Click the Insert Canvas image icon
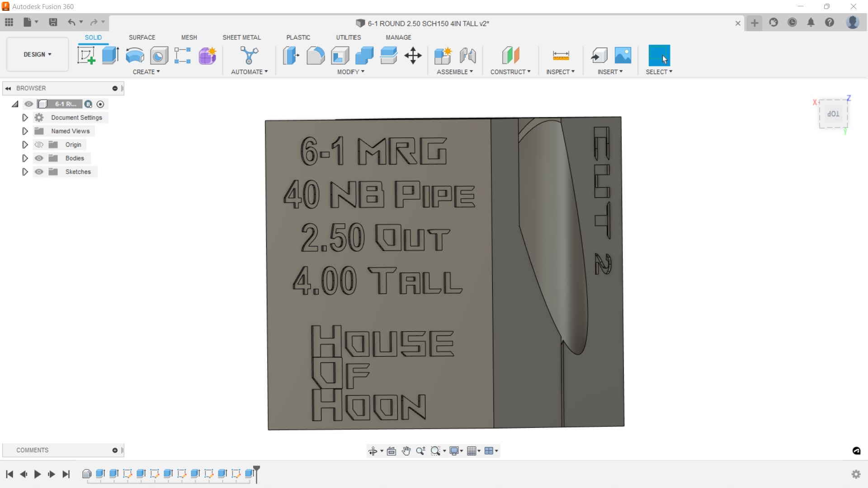 (x=623, y=56)
